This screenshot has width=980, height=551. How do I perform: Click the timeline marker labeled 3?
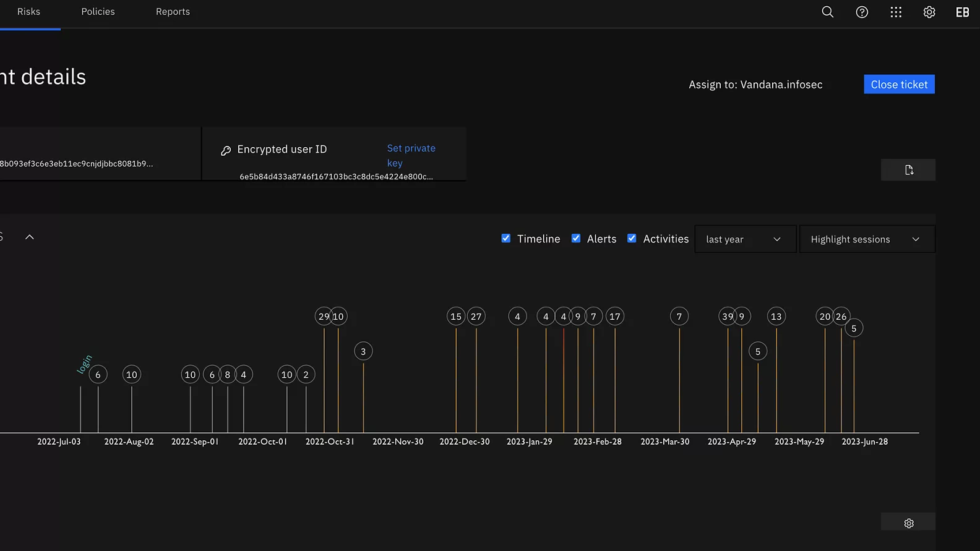[x=363, y=351]
